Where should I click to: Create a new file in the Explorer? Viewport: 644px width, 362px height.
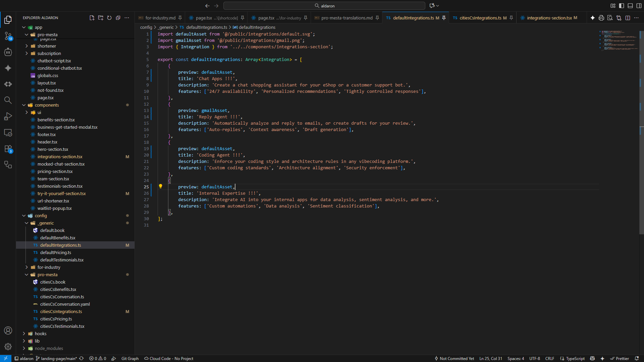92,18
